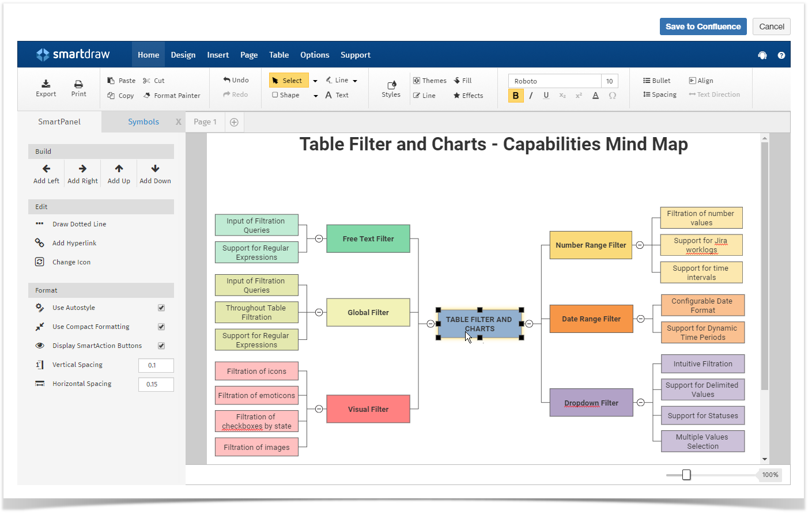812x515 pixels.
Task: Open the Roboto font name dropdown
Action: [x=555, y=81]
